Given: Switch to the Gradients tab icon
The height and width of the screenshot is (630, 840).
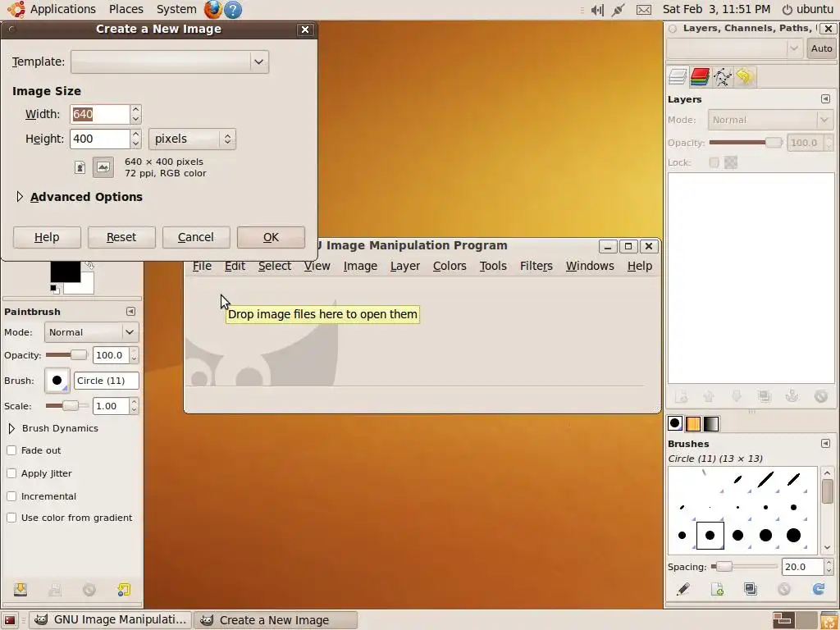Looking at the screenshot, I should point(711,423).
